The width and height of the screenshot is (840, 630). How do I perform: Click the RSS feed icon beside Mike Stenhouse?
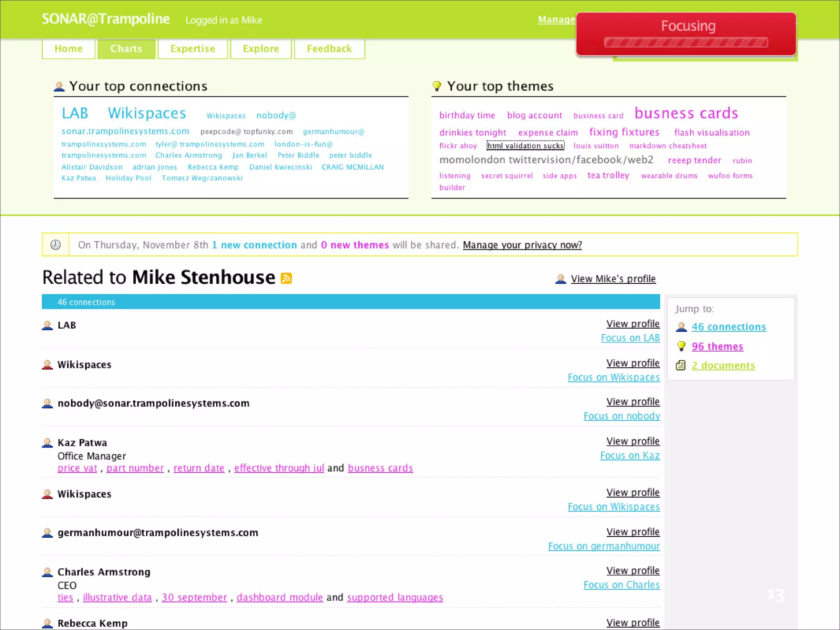click(286, 278)
